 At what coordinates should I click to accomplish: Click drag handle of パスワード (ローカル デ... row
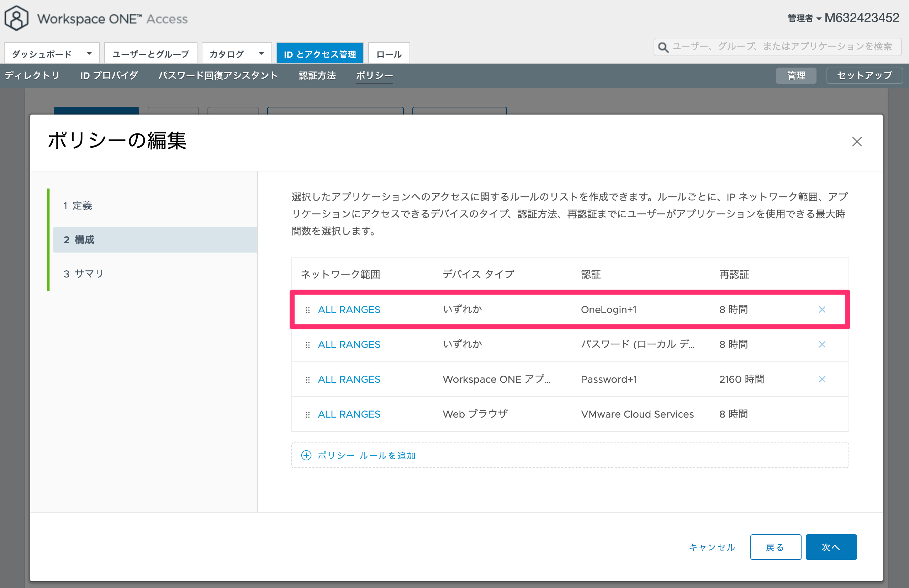pyautogui.click(x=308, y=345)
